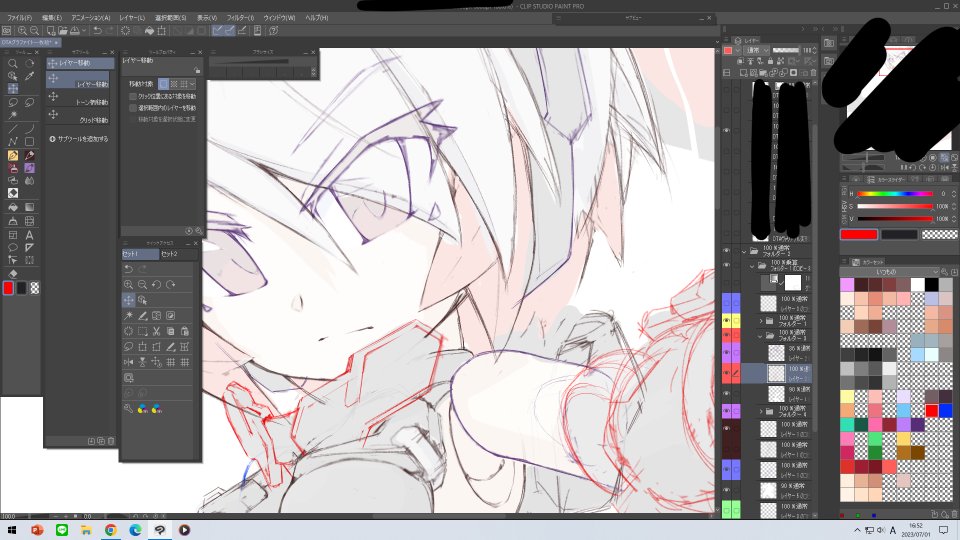Check the first checkbox in Tool Property panel
Viewport: 960px width, 540px height.
point(133,97)
